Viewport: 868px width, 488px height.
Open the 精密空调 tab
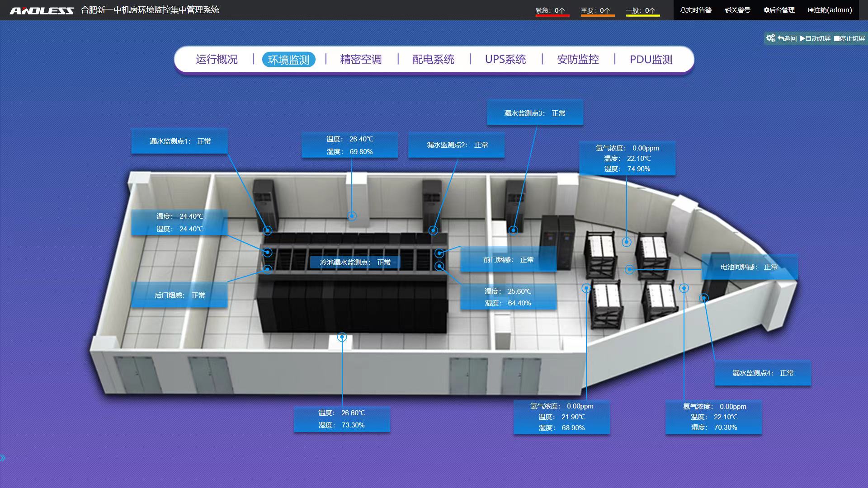361,60
